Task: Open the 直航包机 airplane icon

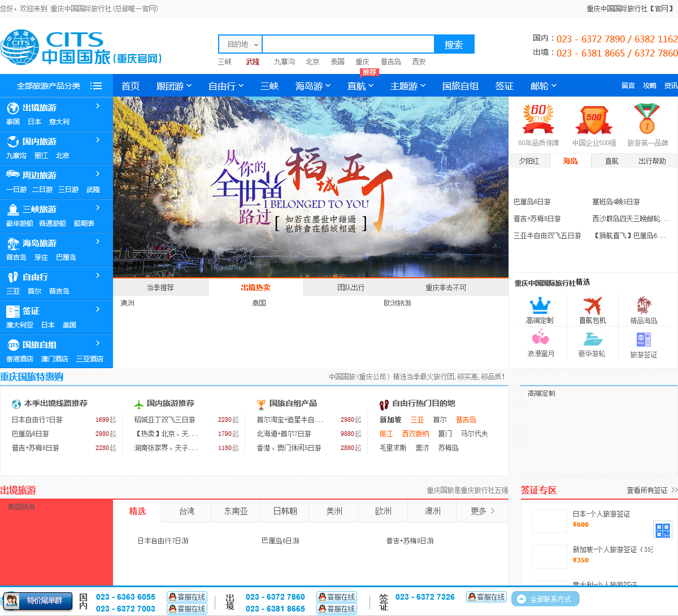Action: [592, 305]
